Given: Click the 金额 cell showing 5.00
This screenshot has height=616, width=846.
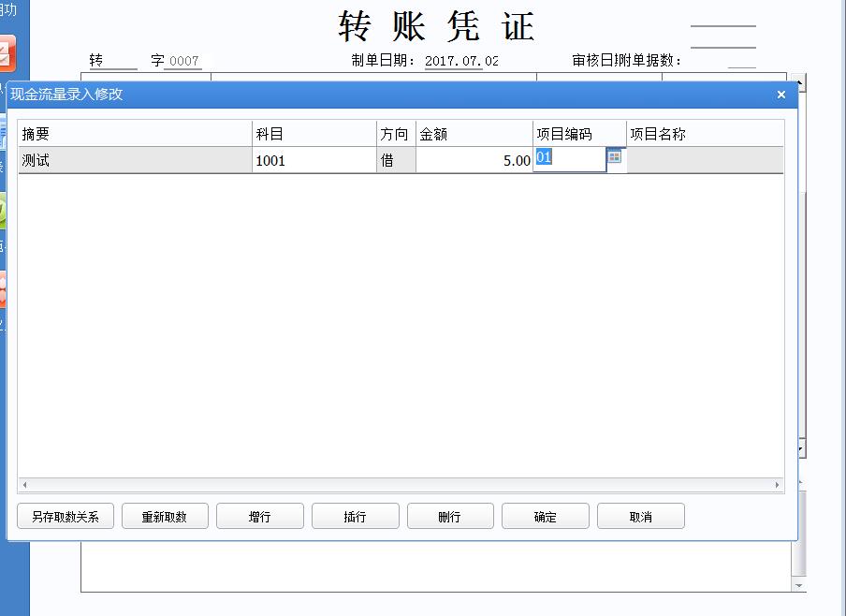Looking at the screenshot, I should point(474,160).
